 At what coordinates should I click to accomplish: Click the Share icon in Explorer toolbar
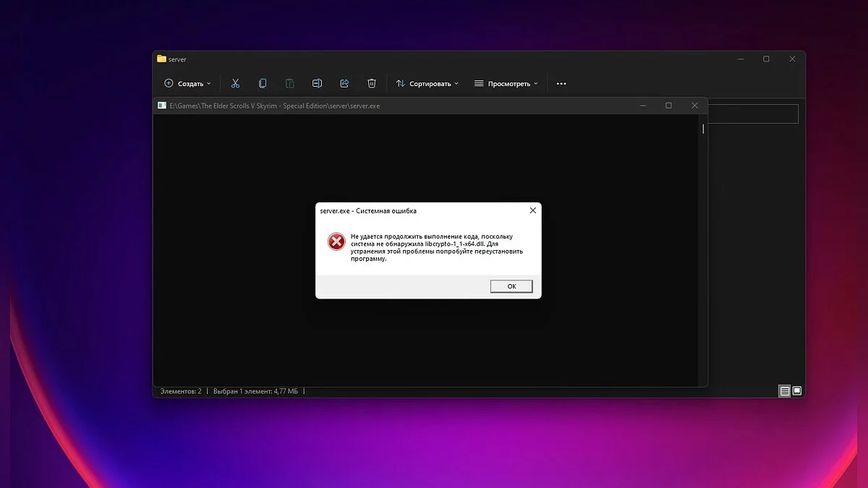[344, 84]
